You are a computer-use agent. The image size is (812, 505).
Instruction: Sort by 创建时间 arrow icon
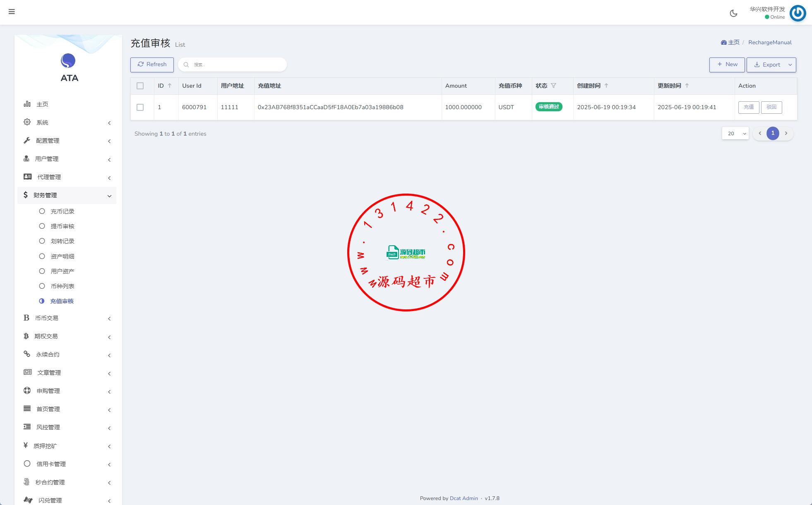[606, 86]
